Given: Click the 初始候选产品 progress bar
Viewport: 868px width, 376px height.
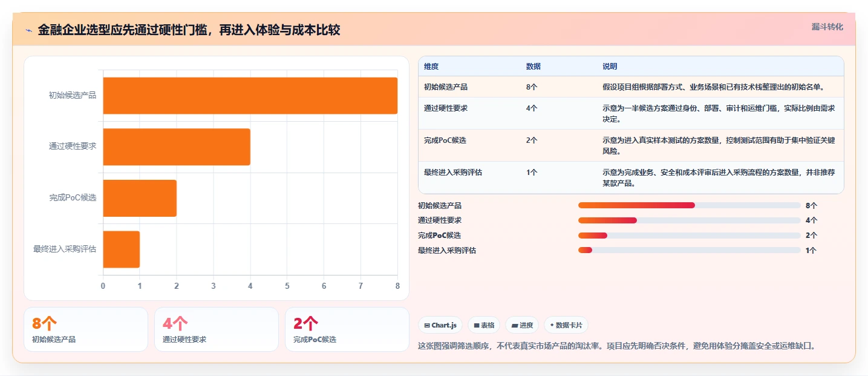Looking at the screenshot, I should (689, 205).
